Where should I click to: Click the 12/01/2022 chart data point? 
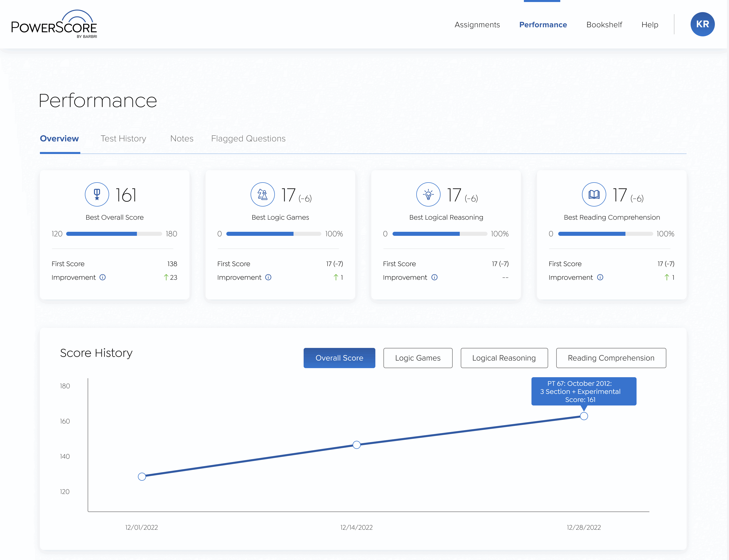tap(142, 477)
